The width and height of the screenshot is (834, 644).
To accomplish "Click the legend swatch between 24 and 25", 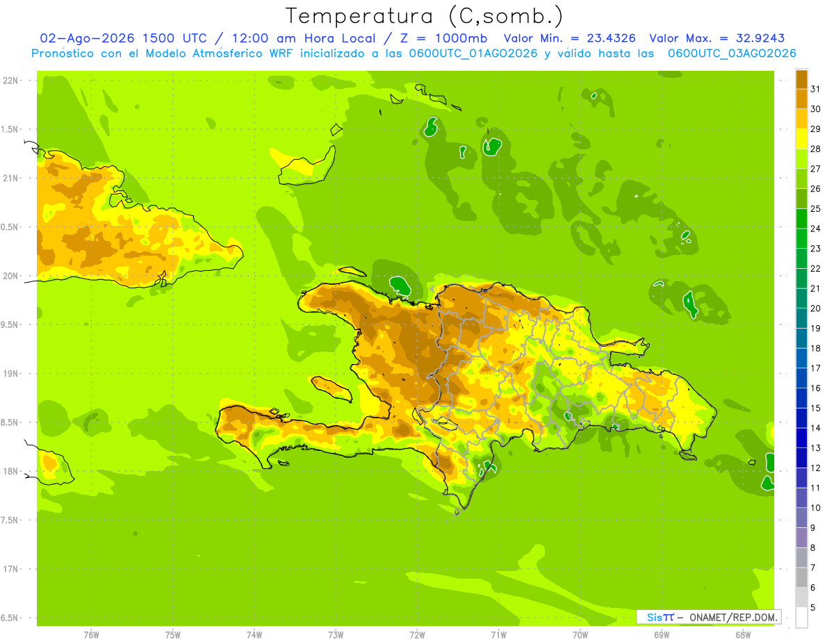I will tap(801, 219).
